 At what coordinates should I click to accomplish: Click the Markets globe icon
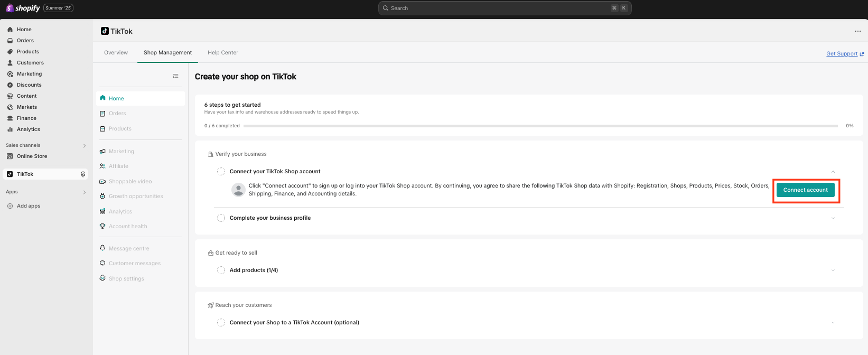pyautogui.click(x=10, y=107)
